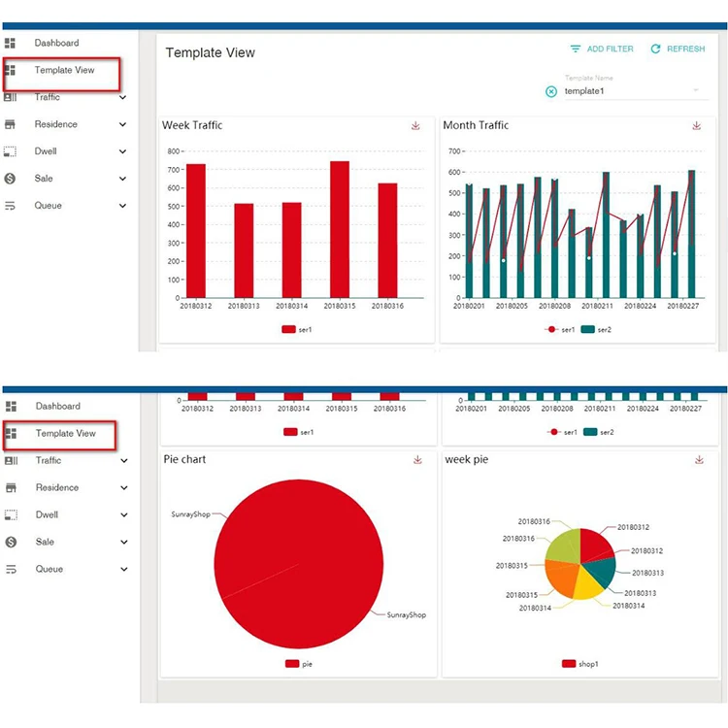This screenshot has height=728, width=728.
Task: Click the Pie chart download icon
Action: [417, 460]
